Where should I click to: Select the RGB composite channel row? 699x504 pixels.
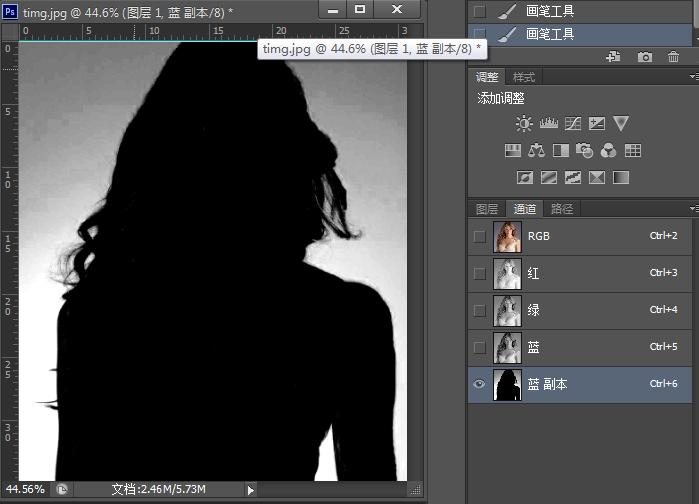pyautogui.click(x=580, y=237)
